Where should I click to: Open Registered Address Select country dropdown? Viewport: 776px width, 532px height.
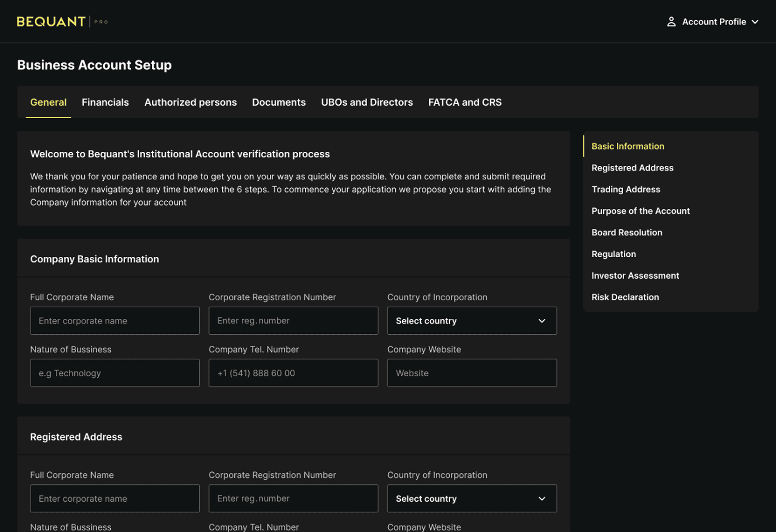pos(472,498)
